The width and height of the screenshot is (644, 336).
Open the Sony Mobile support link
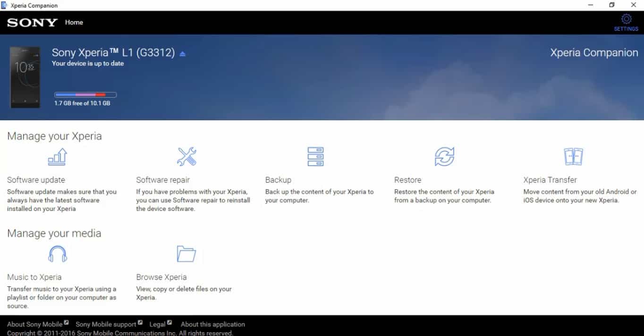point(106,324)
